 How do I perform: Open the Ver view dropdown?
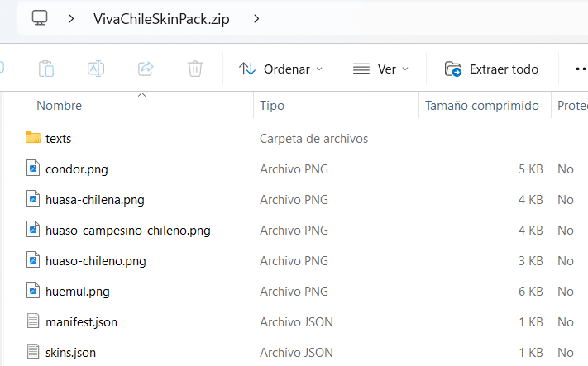coord(380,69)
